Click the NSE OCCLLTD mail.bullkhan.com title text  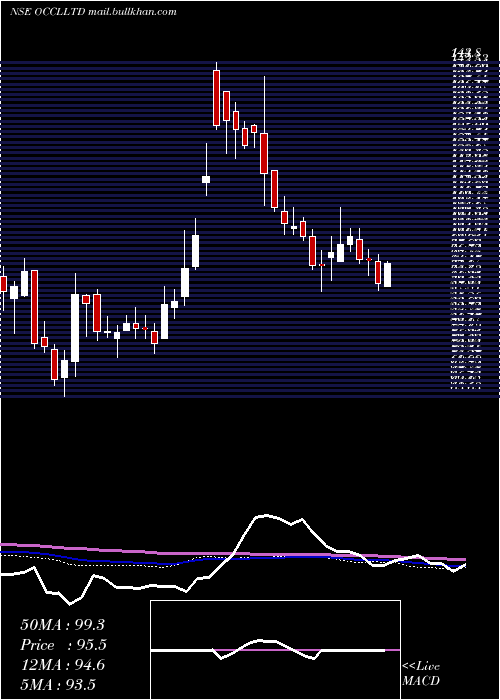pyautogui.click(x=93, y=12)
